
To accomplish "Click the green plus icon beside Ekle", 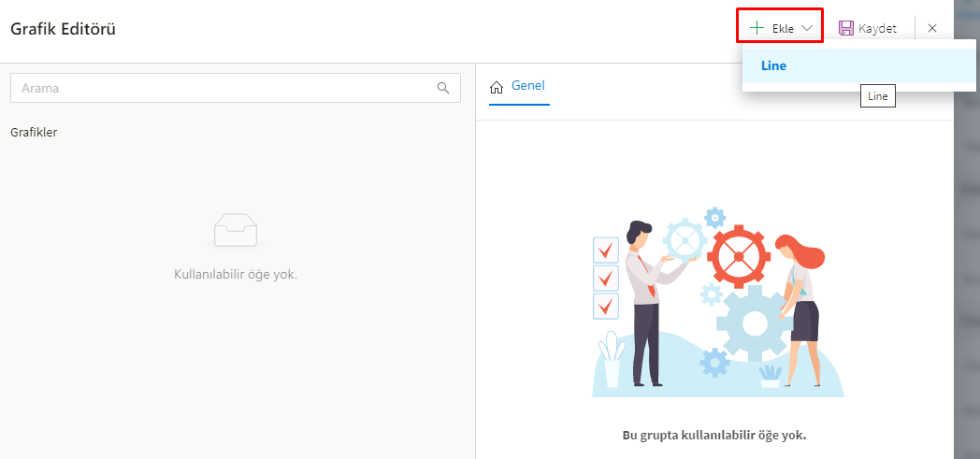I will (x=757, y=28).
